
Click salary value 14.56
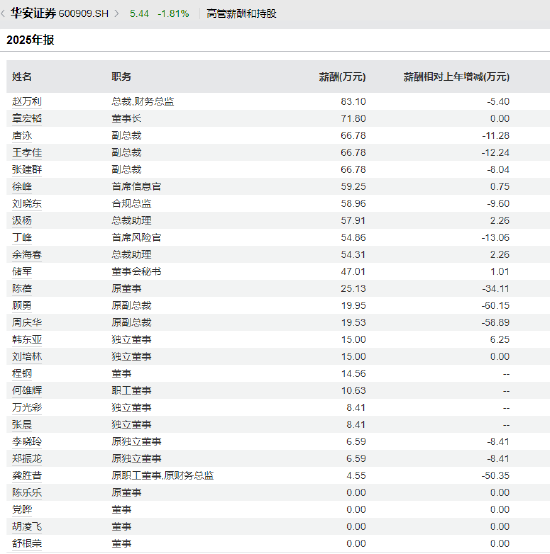[353, 373]
